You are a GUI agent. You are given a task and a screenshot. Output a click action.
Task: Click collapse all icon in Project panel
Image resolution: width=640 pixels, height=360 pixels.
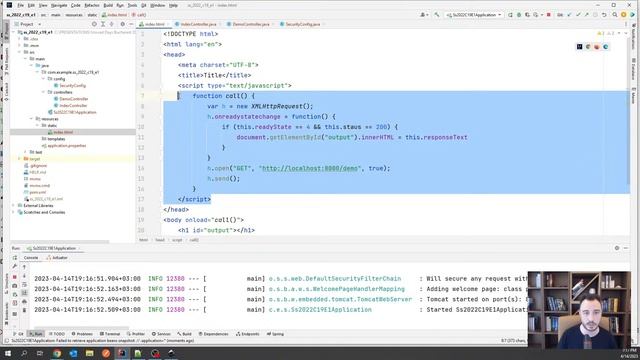(x=111, y=24)
